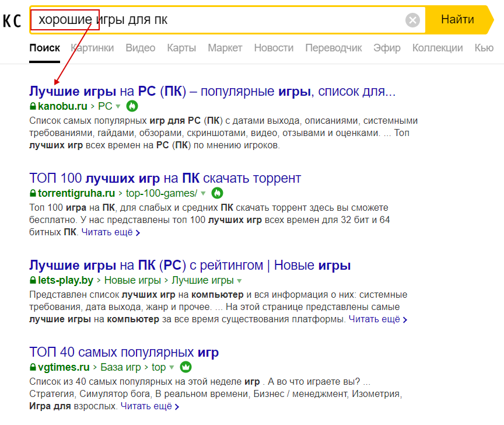Click the Новые игры breadcrumb under lets-play.by

coord(133,280)
